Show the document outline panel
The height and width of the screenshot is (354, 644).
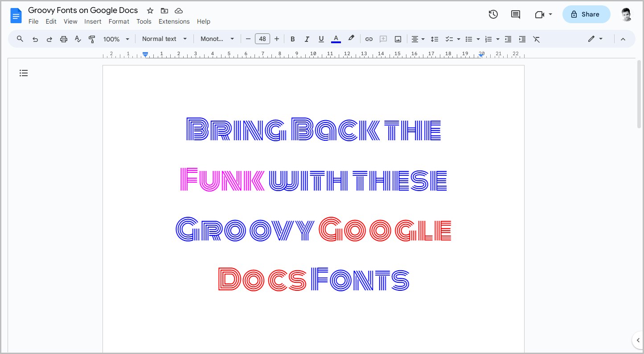(24, 73)
